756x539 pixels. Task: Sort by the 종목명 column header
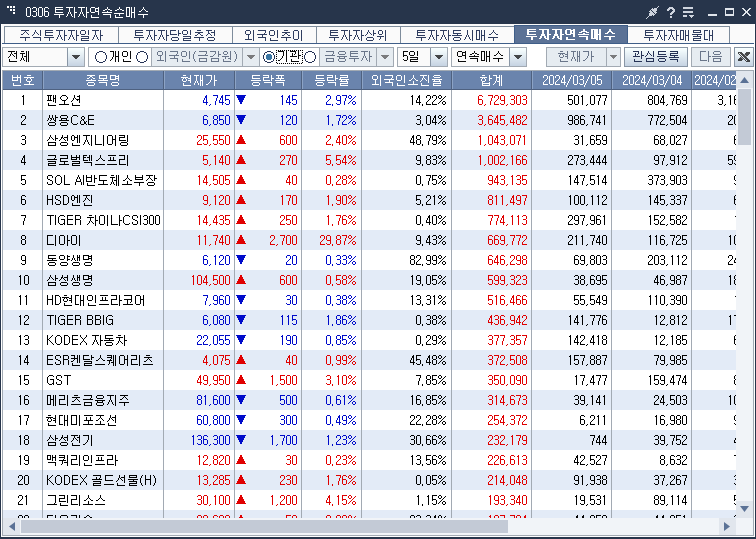103,80
